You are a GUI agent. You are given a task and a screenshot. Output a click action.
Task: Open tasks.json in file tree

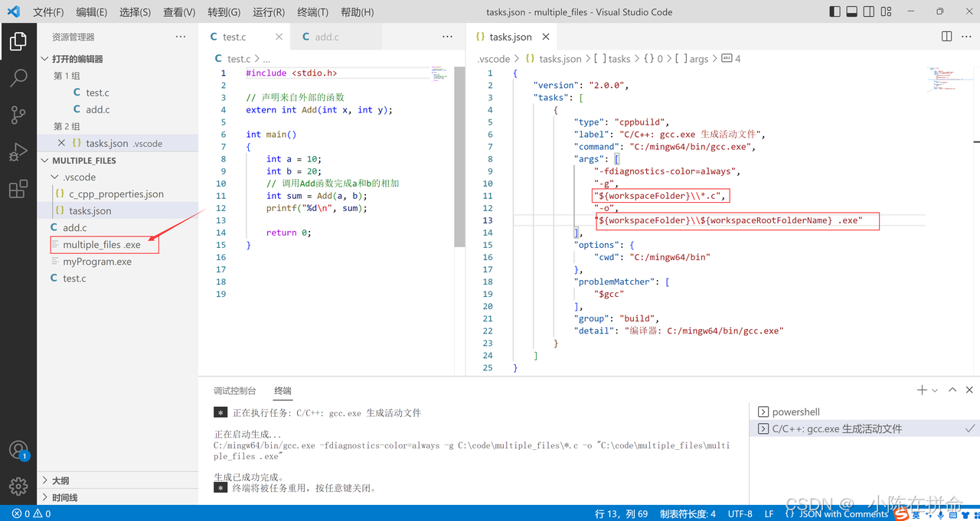[x=117, y=210]
